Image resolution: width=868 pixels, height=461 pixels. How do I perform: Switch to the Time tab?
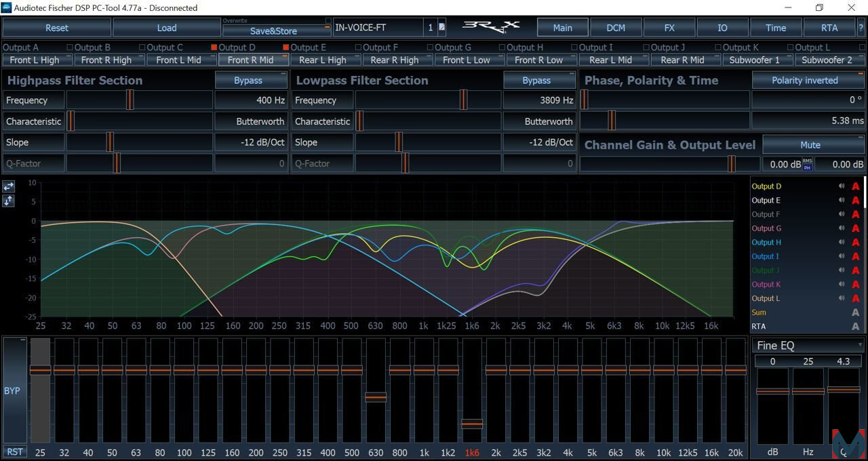coord(776,28)
